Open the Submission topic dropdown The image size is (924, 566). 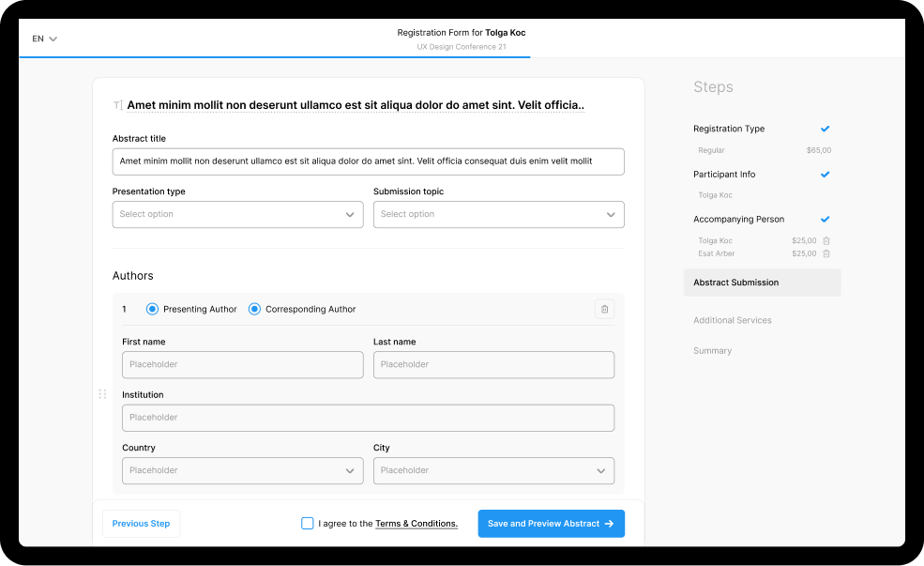tap(498, 214)
